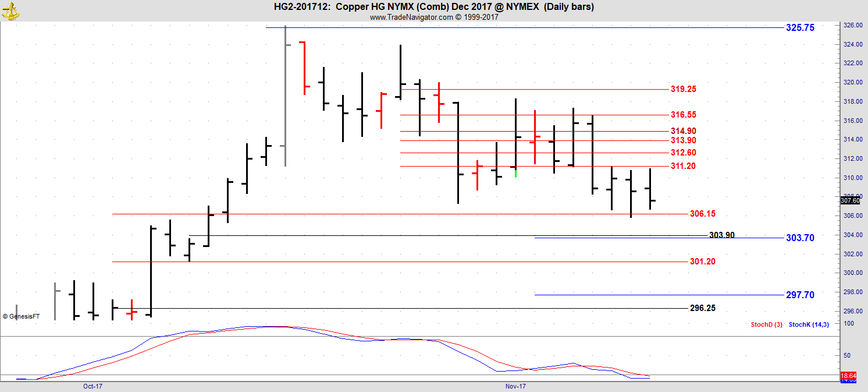The width and height of the screenshot is (868, 392).
Task: Click the Copper HG chart title
Action: (x=433, y=7)
